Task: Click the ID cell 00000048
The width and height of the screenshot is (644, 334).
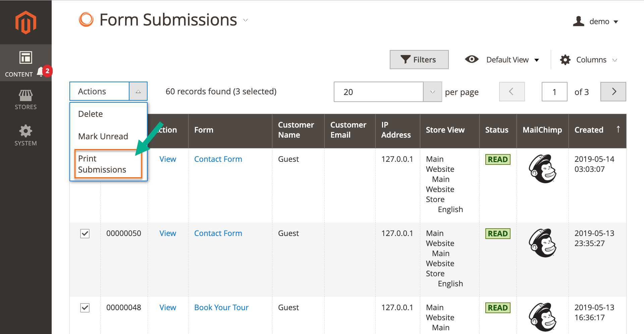Action: coord(124,307)
